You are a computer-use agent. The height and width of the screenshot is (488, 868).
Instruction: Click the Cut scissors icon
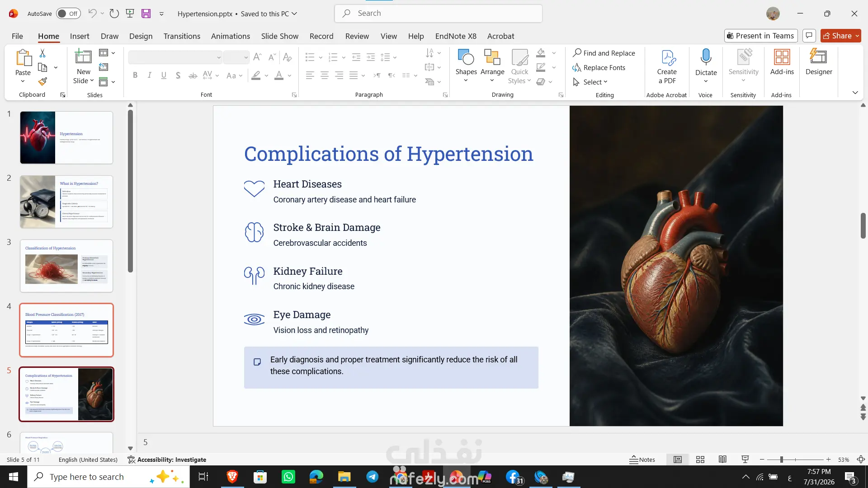42,53
